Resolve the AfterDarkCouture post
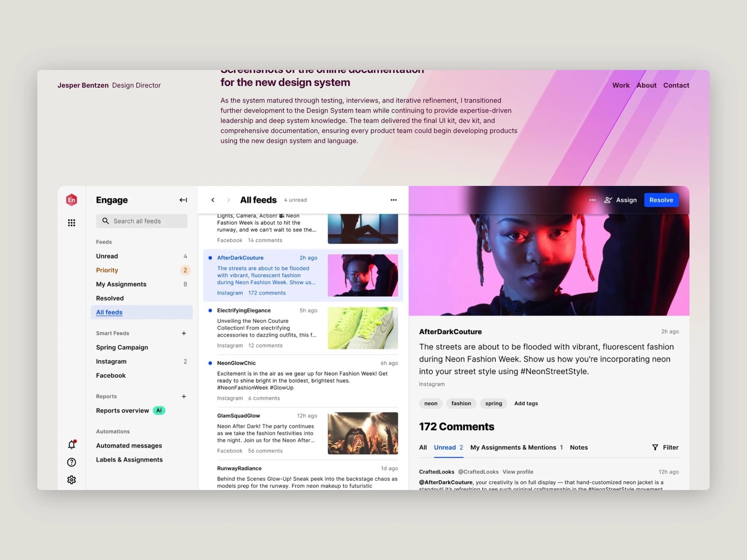This screenshot has height=560, width=747. [661, 200]
